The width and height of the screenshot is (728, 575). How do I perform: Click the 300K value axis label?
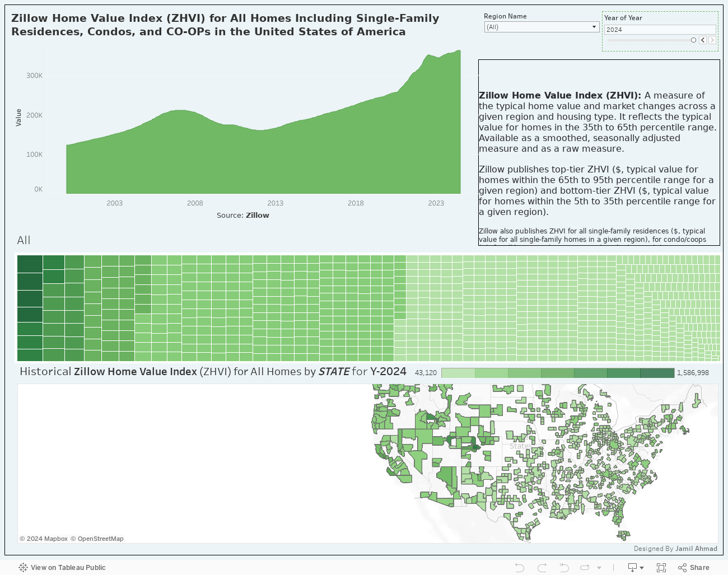click(34, 76)
